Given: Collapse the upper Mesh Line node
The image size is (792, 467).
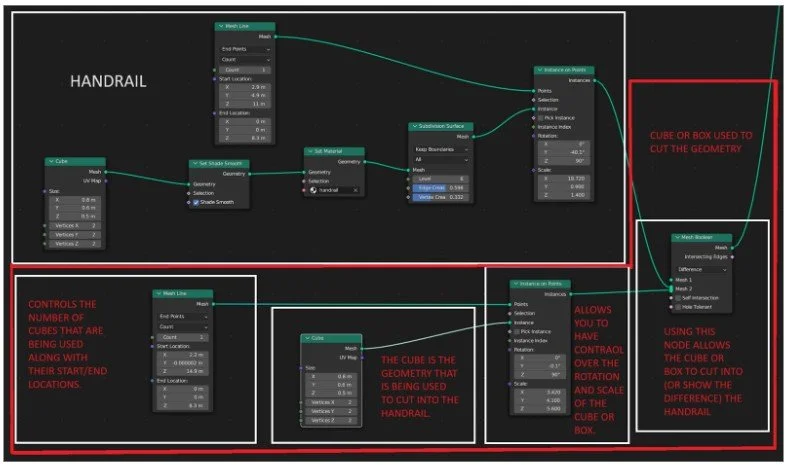Looking at the screenshot, I should pyautogui.click(x=221, y=26).
